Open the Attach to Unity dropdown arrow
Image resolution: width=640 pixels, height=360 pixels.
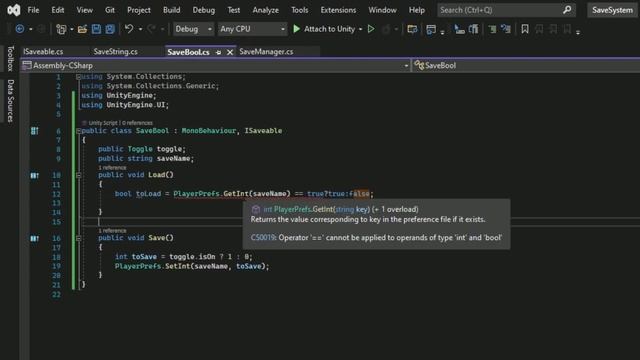(360, 29)
